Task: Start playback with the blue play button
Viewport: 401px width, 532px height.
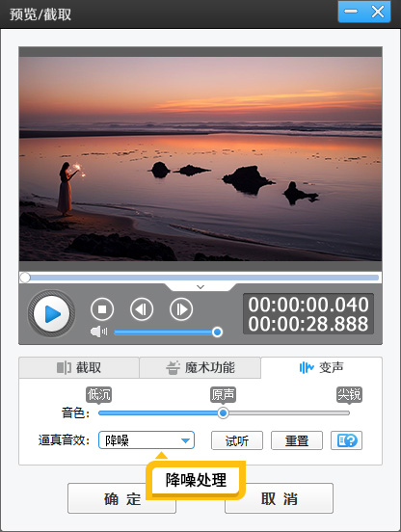Action: (x=51, y=314)
